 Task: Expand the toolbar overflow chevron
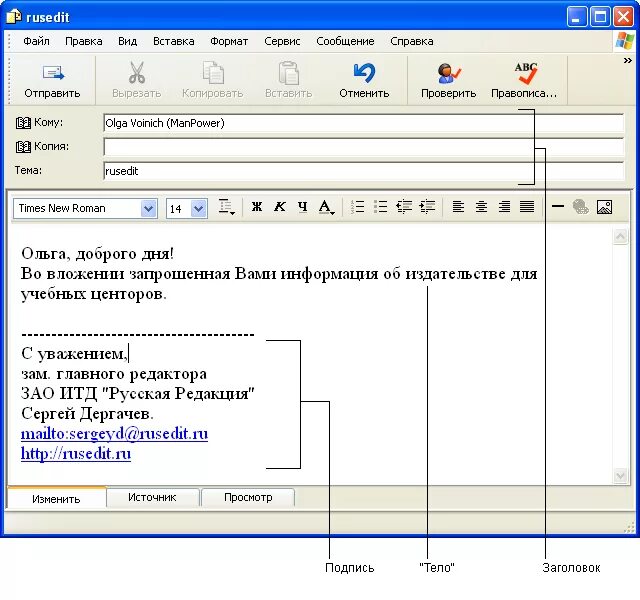(627, 61)
